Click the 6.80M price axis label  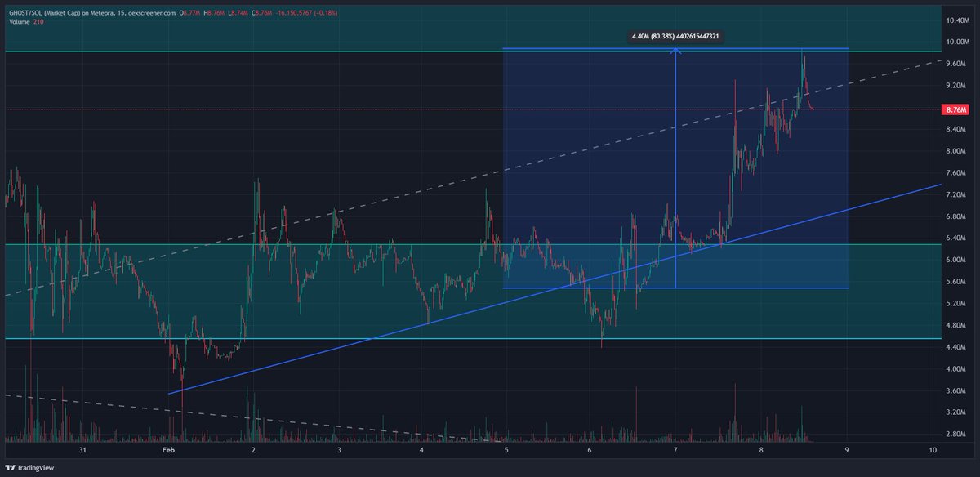point(957,216)
